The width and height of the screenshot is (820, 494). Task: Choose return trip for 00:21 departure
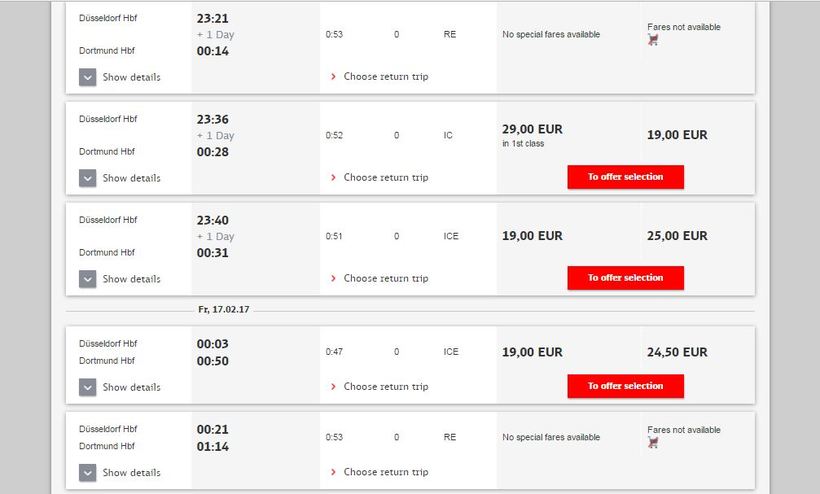pyautogui.click(x=385, y=472)
